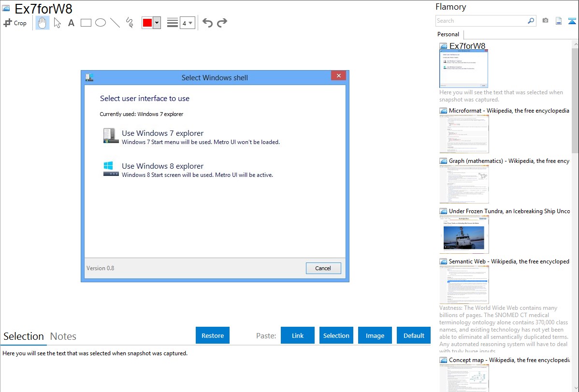579x392 pixels.
Task: Activate the hand pan tool
Action: tap(43, 23)
